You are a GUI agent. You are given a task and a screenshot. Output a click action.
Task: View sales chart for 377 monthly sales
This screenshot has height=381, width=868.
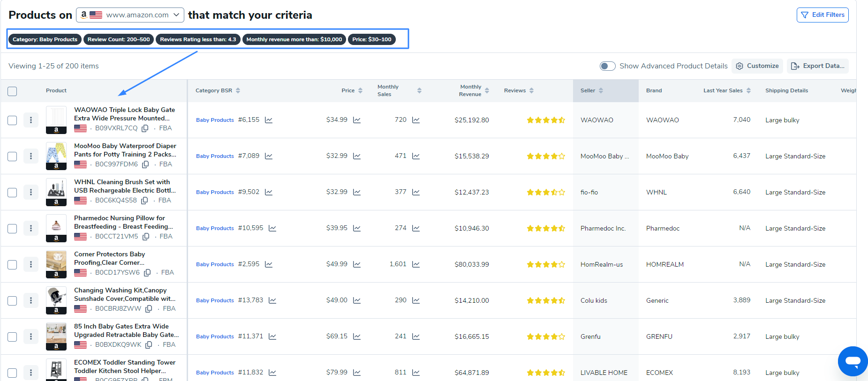tap(416, 192)
